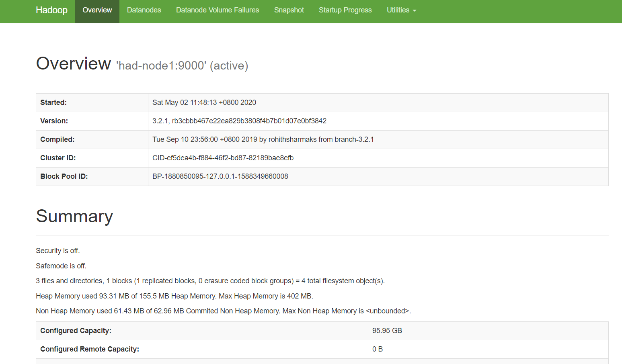Viewport: 622px width, 364px height.
Task: Open the Startup Progress view
Action: pos(345,10)
